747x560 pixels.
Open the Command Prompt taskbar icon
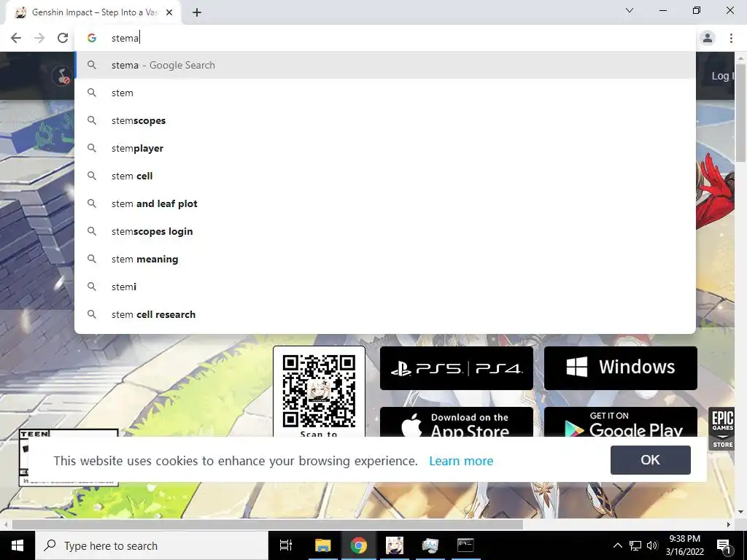(465, 545)
